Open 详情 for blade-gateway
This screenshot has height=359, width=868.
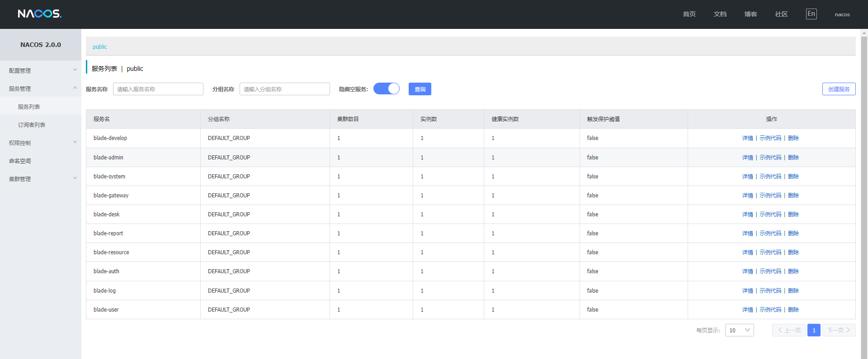(748, 196)
